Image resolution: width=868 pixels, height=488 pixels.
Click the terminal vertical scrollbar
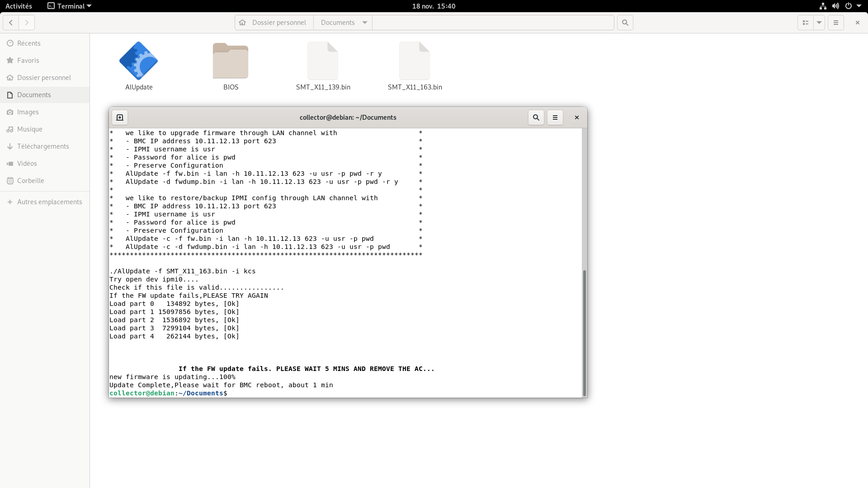pos(584,333)
